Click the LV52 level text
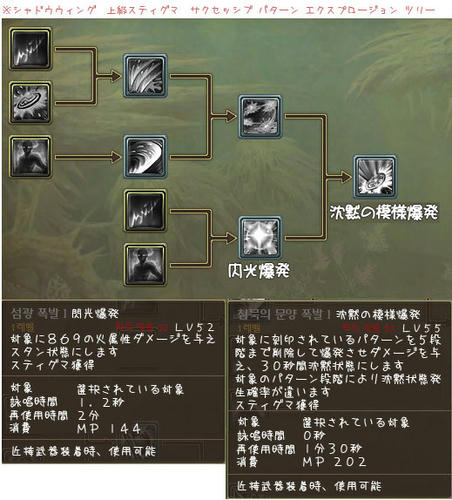This screenshot has height=500, width=452. pyautogui.click(x=195, y=327)
